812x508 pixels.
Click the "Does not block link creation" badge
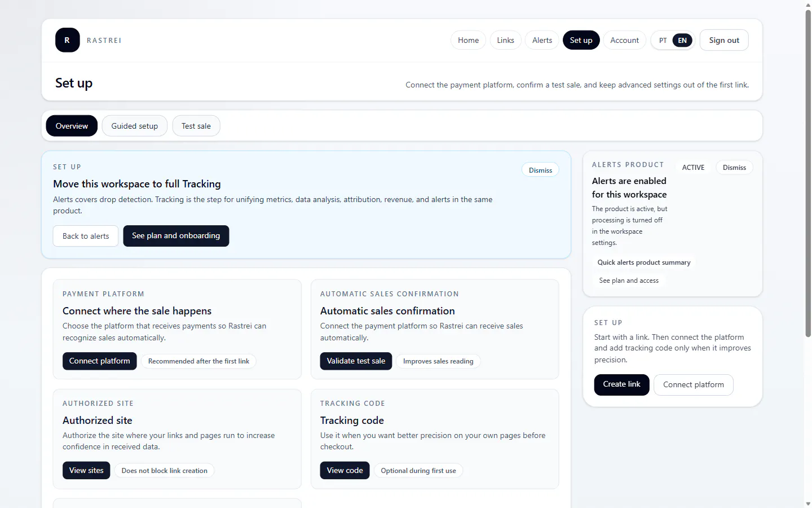coord(164,470)
